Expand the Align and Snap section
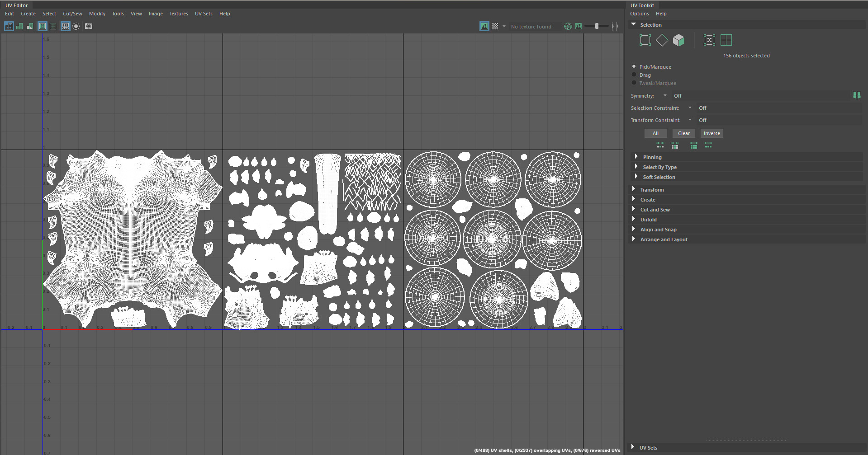This screenshot has height=455, width=868. coord(634,229)
